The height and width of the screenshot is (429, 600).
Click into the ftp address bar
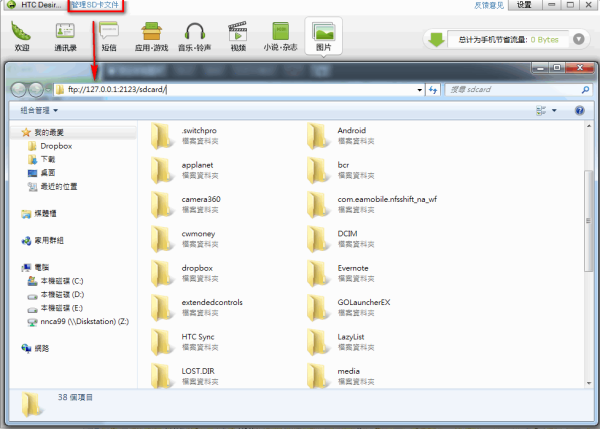[239, 90]
